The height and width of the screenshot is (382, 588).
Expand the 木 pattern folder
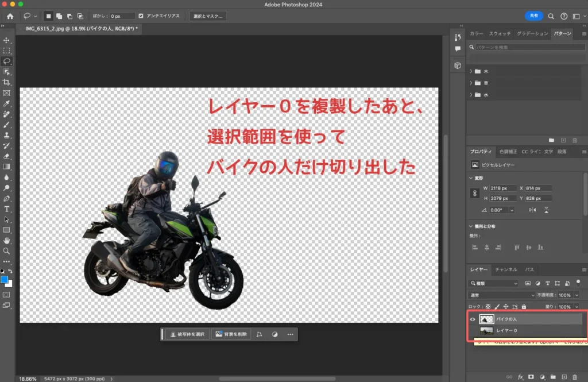[471, 71]
